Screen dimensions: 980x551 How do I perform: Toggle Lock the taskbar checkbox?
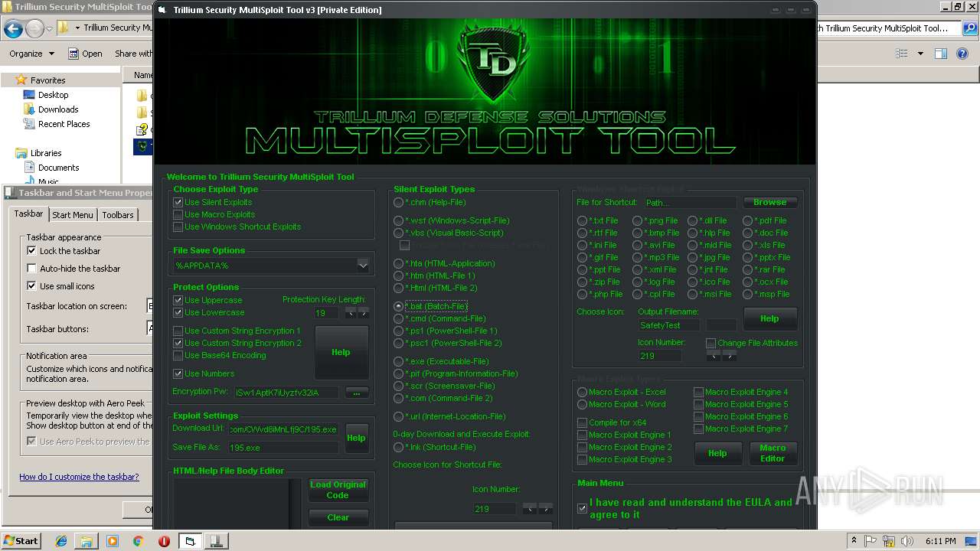pyautogui.click(x=31, y=250)
